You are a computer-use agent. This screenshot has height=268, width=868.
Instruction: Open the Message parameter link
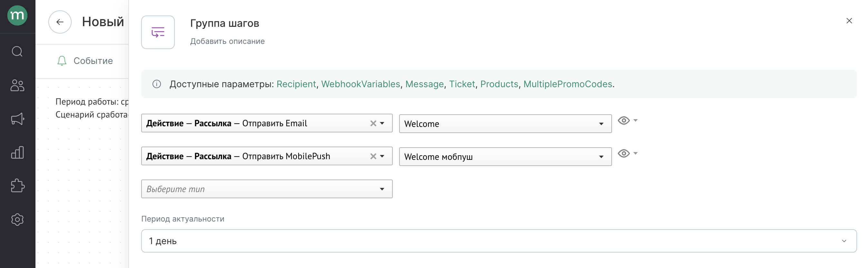point(425,84)
